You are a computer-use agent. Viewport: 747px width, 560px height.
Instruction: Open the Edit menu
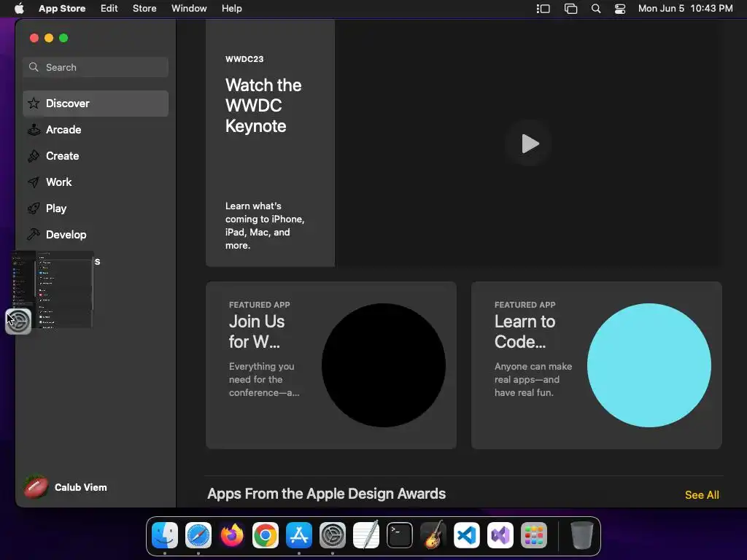click(109, 8)
